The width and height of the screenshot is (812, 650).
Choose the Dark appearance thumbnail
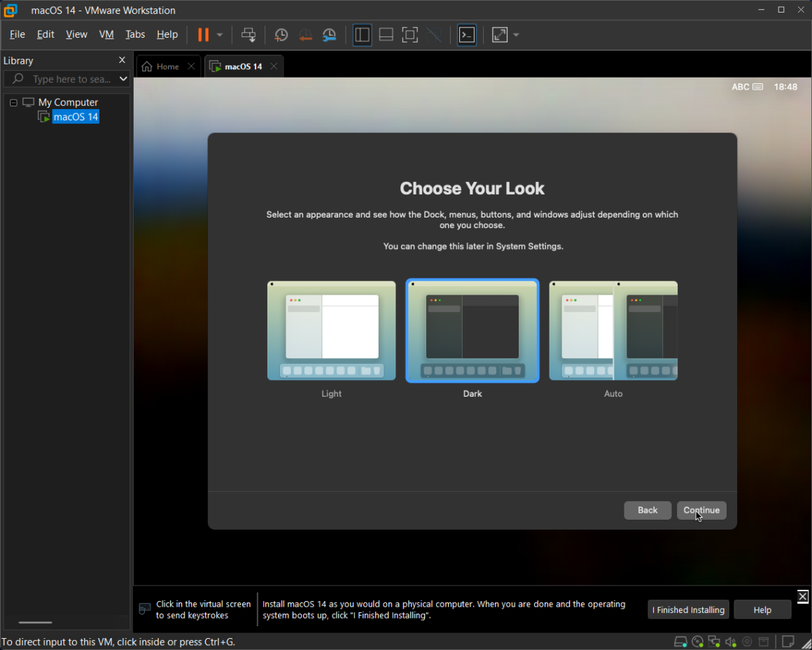click(x=472, y=331)
